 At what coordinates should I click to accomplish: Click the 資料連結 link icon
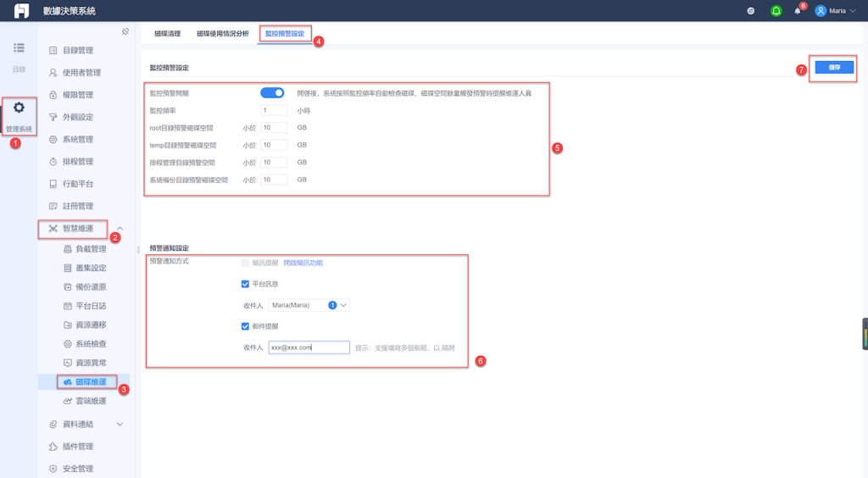[53, 425]
